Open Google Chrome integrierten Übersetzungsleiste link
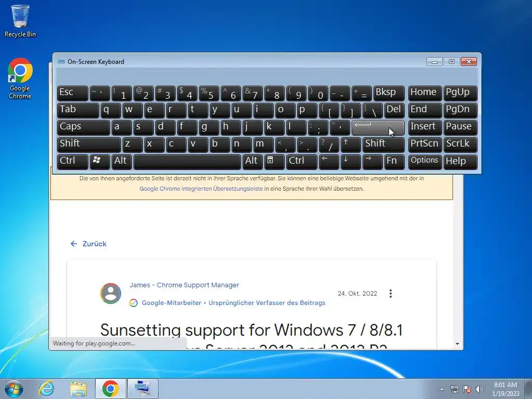The image size is (532, 399). pyautogui.click(x=201, y=189)
